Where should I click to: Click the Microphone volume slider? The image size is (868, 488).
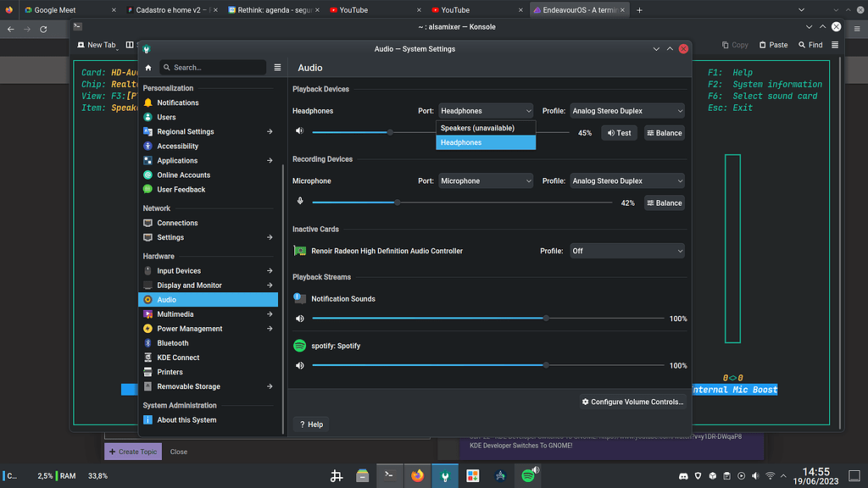coord(396,202)
